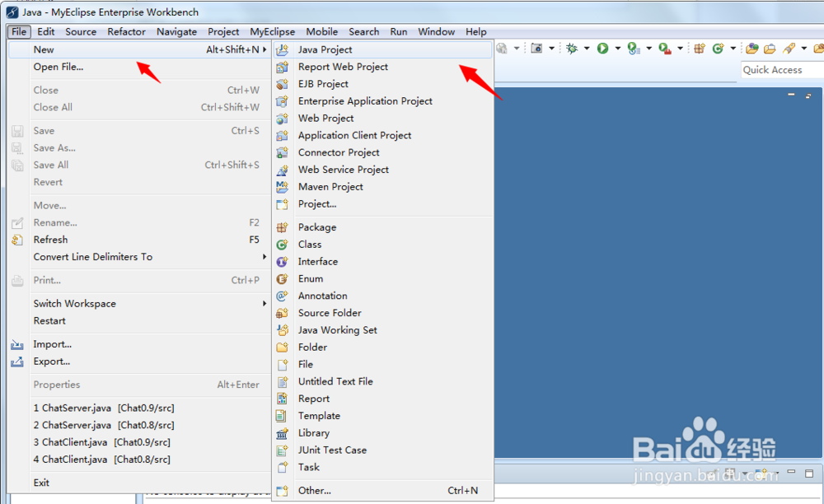
Task: Open the Refactor menu
Action: click(126, 31)
